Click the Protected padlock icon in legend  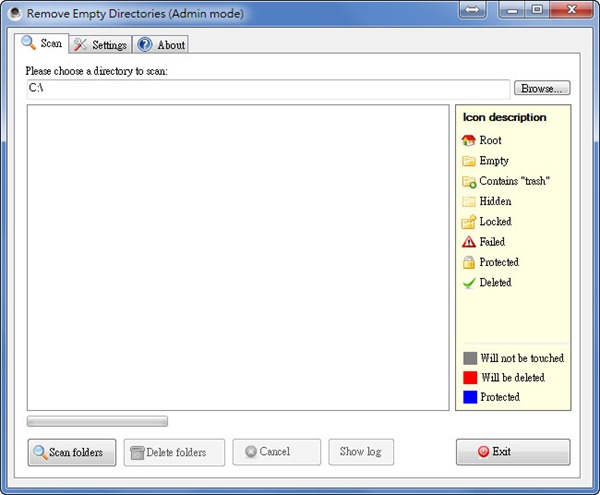pyautogui.click(x=469, y=262)
